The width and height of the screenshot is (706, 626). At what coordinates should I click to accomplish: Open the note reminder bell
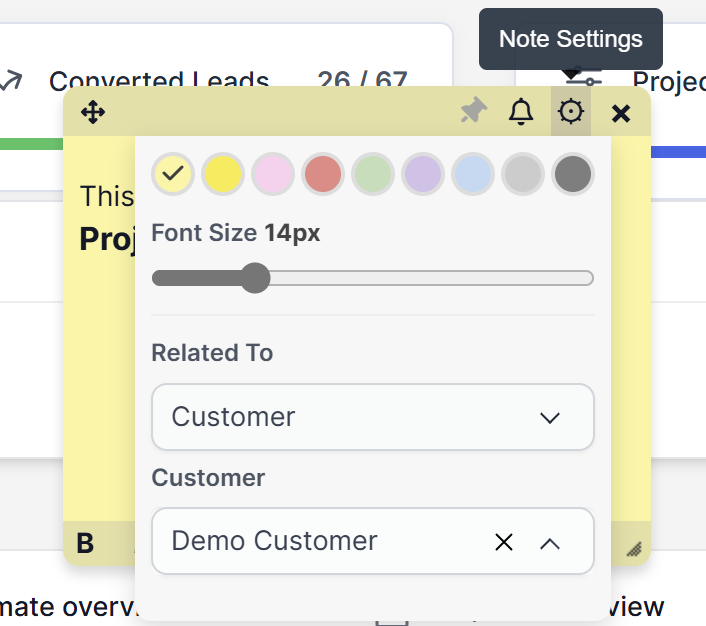coord(521,112)
